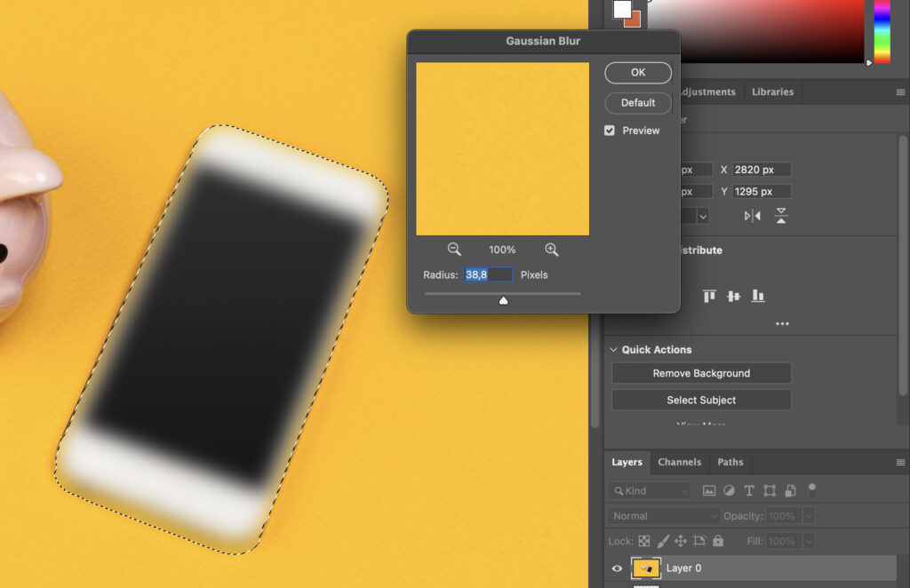The width and height of the screenshot is (910, 588).
Task: Click the type layers filter icon
Action: point(748,490)
